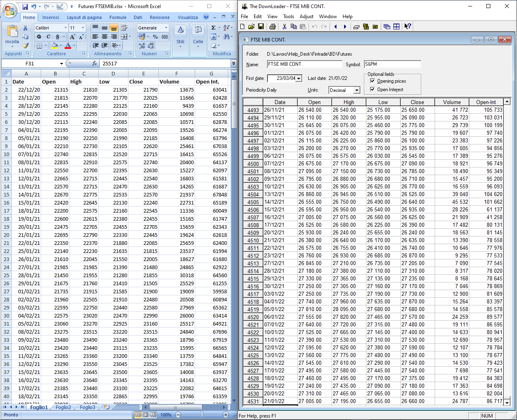This screenshot has width=517, height=420.
Task: Toggle italic (C) formatting in Excel
Action: click(x=48, y=37)
